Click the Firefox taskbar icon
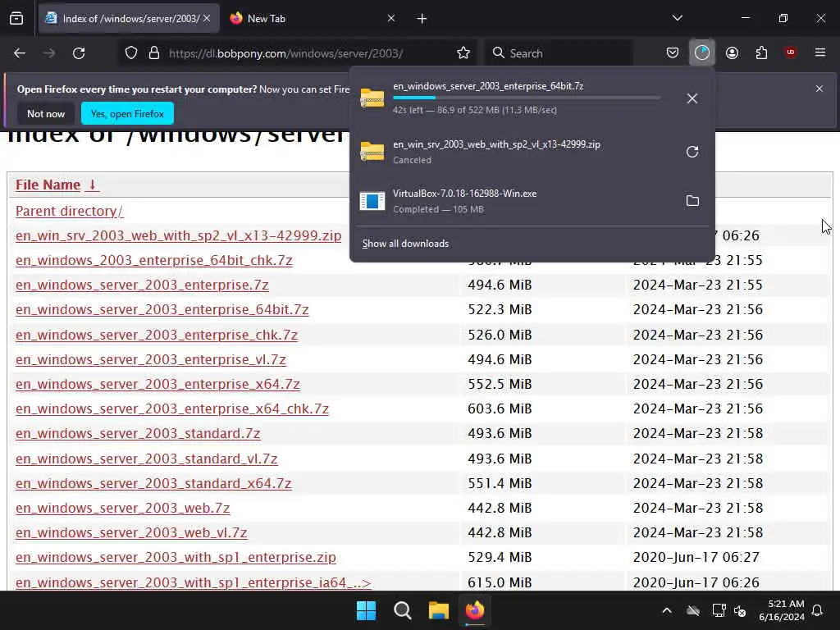 tap(475, 610)
